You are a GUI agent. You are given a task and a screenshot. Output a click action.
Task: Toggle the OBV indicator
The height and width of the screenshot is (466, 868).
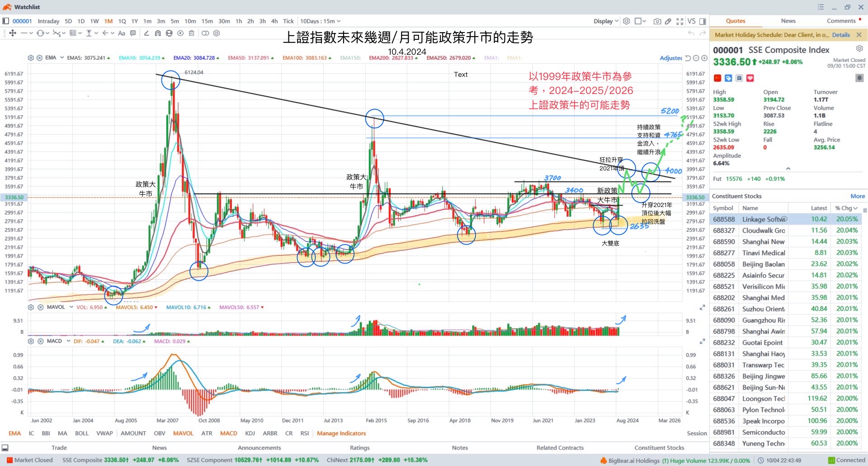click(160, 433)
